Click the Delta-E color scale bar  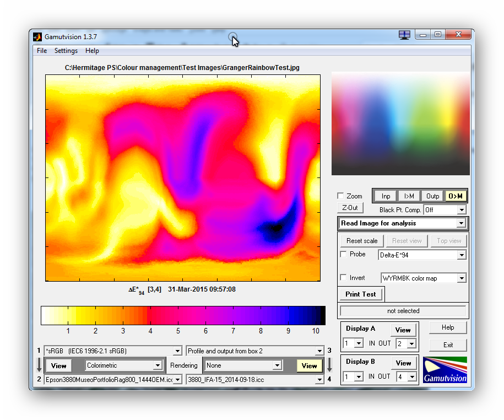[183, 315]
